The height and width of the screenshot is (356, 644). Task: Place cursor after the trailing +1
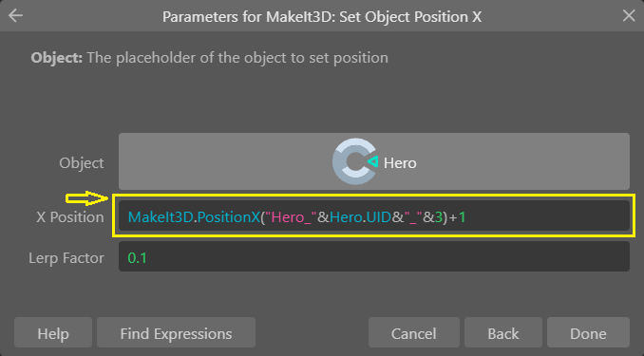point(466,216)
